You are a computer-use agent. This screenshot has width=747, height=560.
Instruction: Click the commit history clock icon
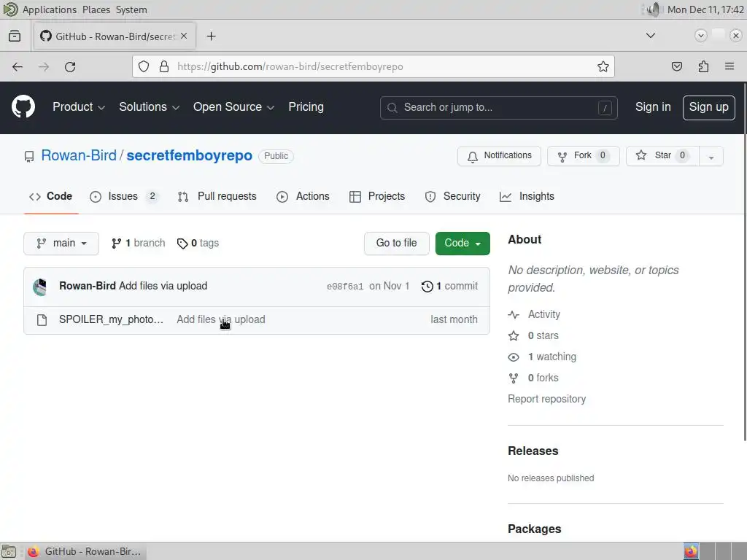(x=427, y=286)
